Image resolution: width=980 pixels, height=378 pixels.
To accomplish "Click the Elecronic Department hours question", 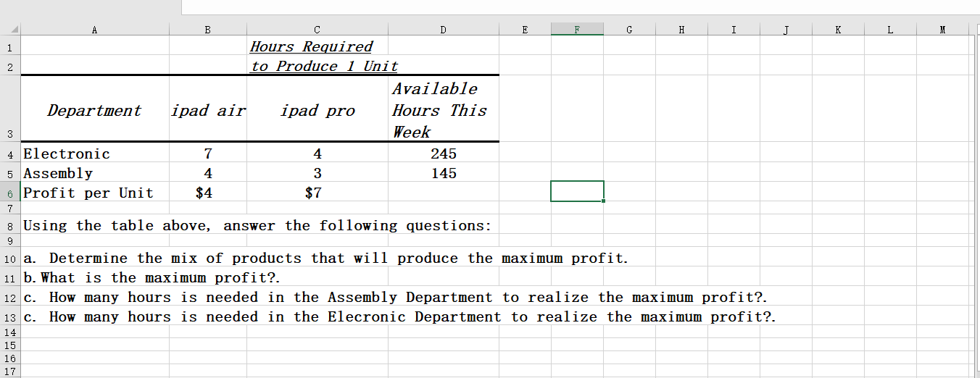I will 400,316.
